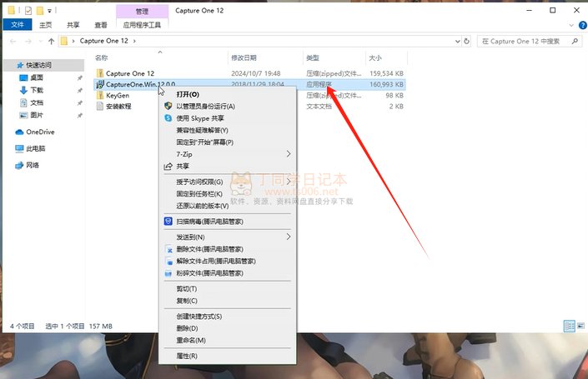Click the Forward navigation arrow
This screenshot has height=379, width=588.
pyautogui.click(x=28, y=41)
